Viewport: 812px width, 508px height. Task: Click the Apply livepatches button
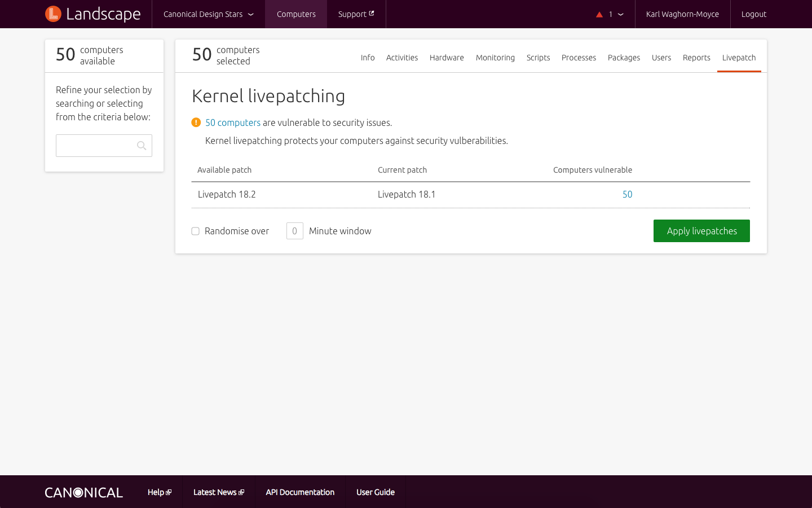(x=701, y=231)
